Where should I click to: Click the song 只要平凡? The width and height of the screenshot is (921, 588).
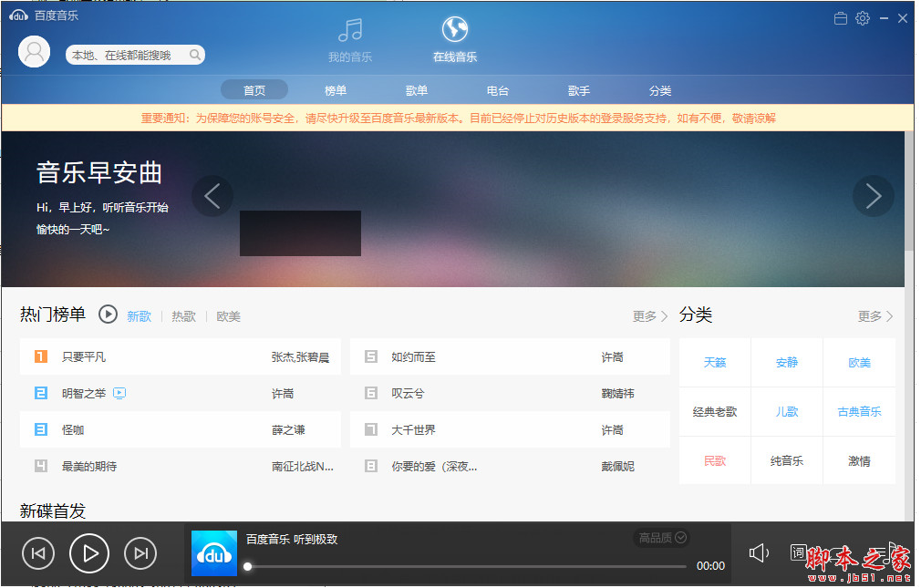84,357
